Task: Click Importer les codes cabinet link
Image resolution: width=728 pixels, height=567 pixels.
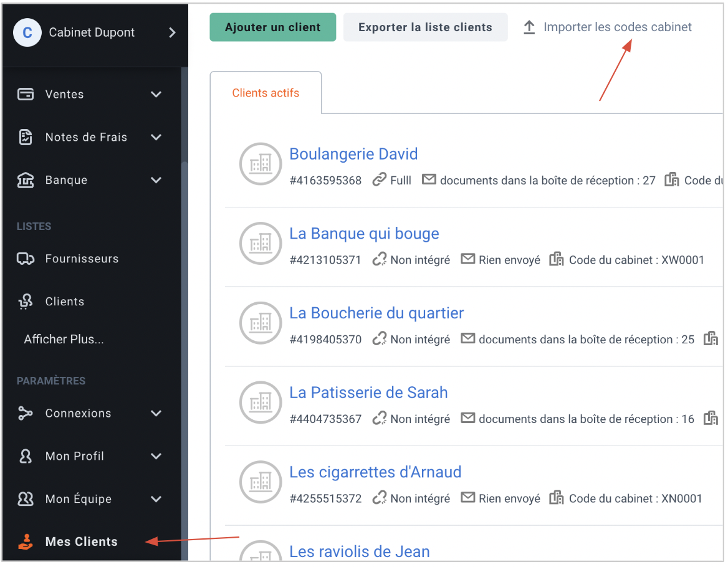Action: coord(618,27)
